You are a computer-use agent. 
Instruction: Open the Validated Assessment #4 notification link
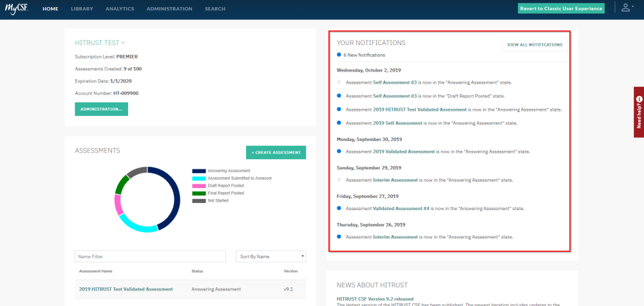click(401, 209)
